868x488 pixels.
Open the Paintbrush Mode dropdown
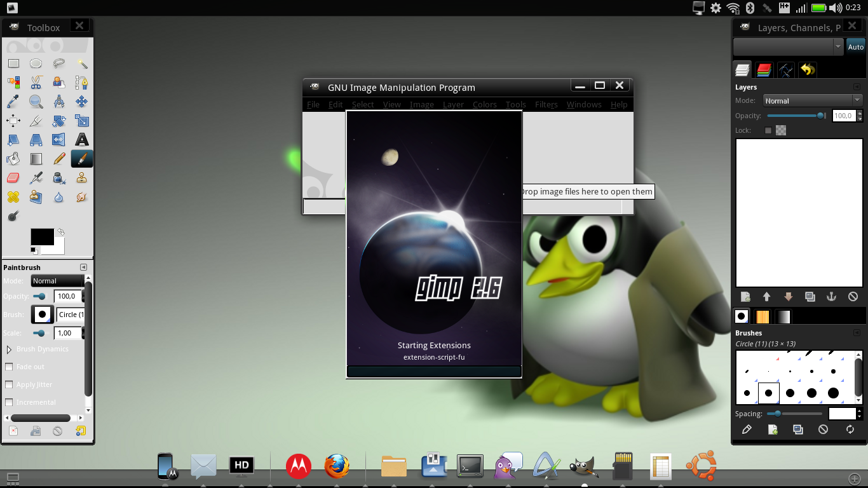58,281
